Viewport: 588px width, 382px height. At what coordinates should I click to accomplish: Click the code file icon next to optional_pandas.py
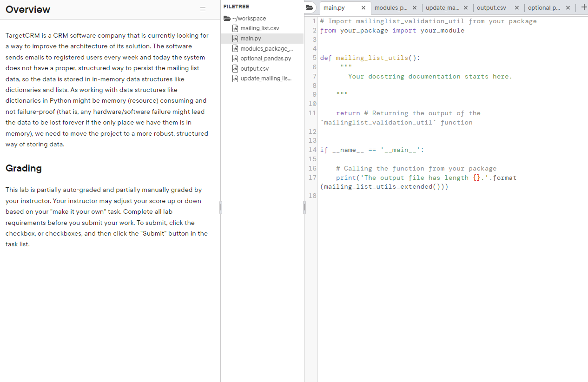[235, 58]
